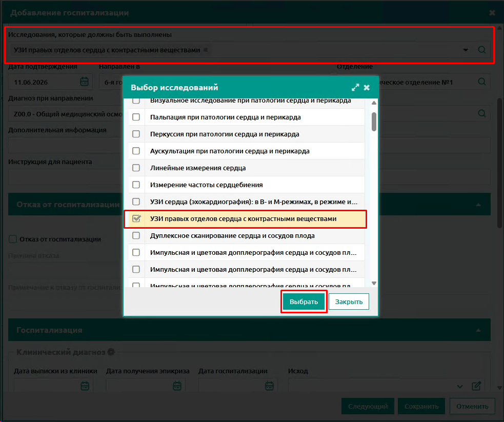This screenshot has width=504, height=422.
Task: Open calendar for Дата госпитализации
Action: (269, 386)
